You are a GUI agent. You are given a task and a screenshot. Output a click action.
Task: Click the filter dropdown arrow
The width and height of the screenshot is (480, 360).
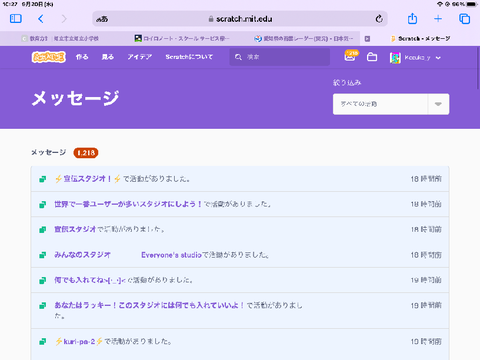point(438,104)
